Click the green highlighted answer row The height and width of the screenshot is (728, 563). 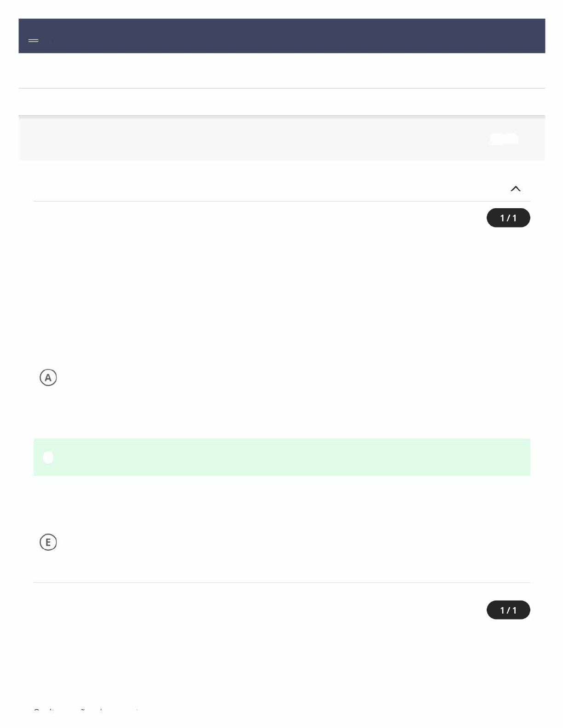coord(281,457)
